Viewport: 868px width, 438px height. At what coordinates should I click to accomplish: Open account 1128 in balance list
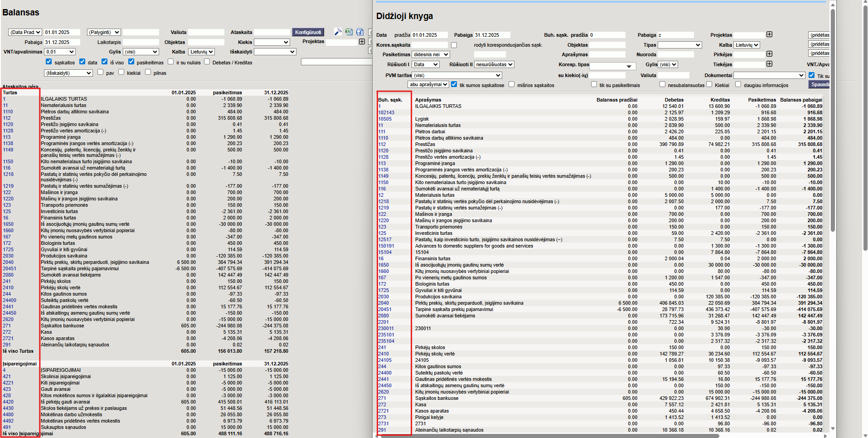click(8, 131)
